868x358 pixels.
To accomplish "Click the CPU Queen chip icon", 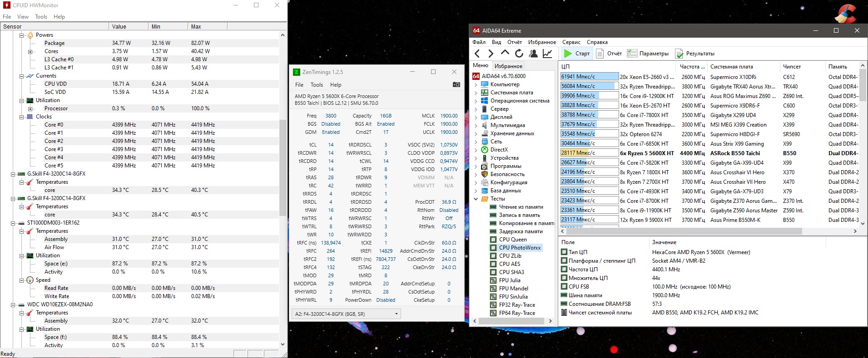I will [493, 240].
